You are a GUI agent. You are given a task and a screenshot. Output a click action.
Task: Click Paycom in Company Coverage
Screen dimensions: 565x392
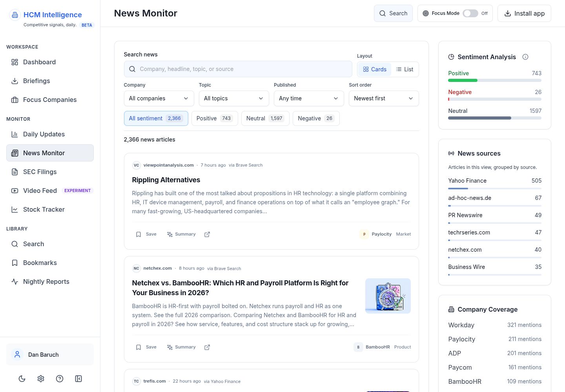point(460,367)
